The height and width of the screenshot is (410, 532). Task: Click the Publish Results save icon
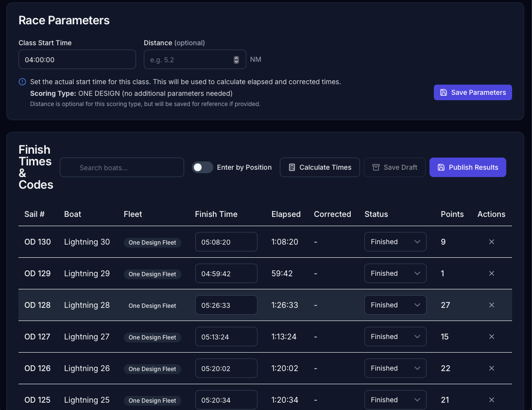point(441,167)
